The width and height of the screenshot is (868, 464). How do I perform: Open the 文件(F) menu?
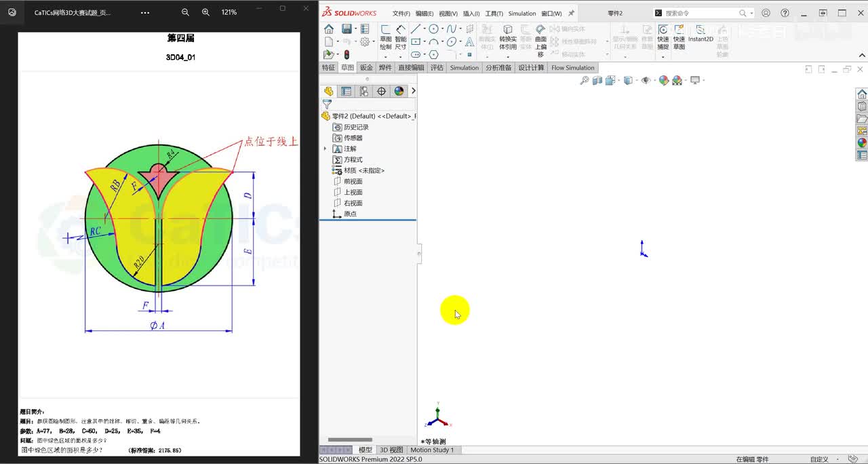pos(401,14)
